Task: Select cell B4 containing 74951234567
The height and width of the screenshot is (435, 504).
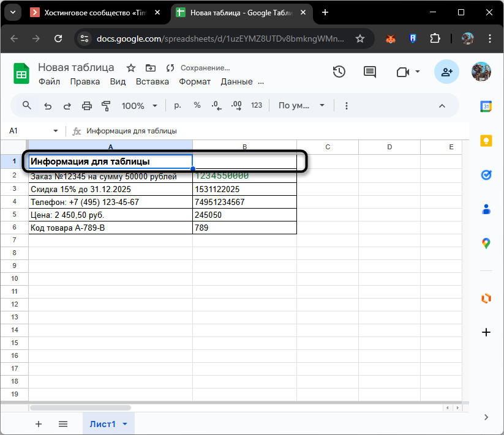Action: click(x=244, y=202)
